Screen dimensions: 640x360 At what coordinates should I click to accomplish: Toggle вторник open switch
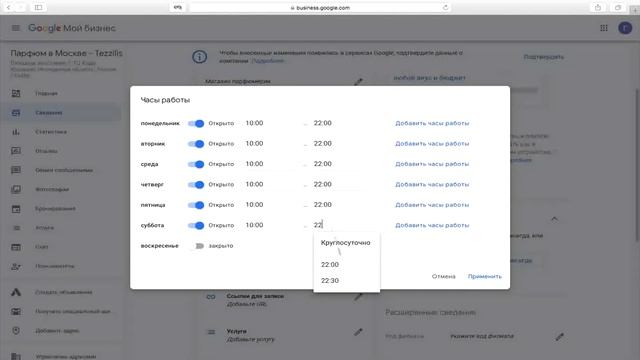196,144
